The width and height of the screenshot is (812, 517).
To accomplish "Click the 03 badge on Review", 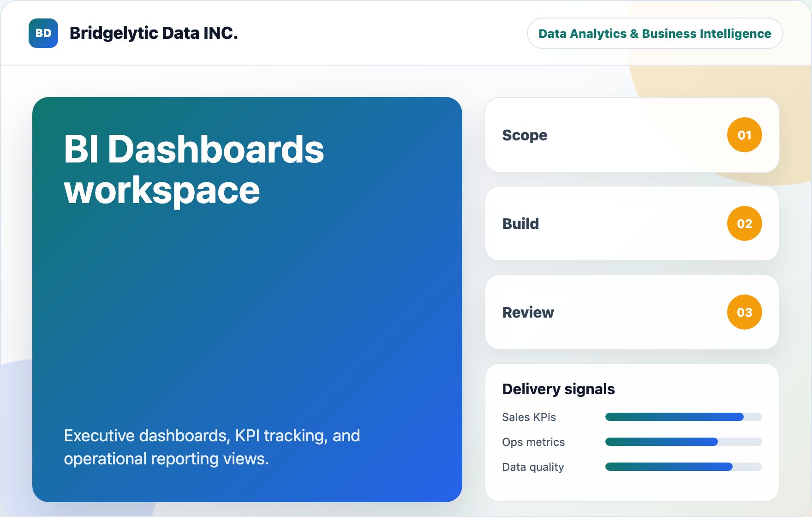I will click(x=744, y=312).
